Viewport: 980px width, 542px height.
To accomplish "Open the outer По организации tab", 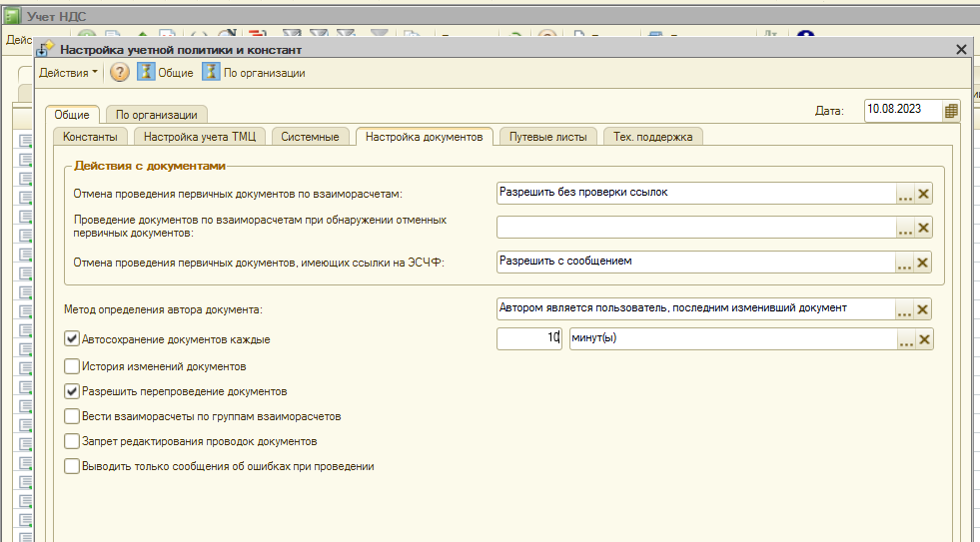I will click(156, 114).
